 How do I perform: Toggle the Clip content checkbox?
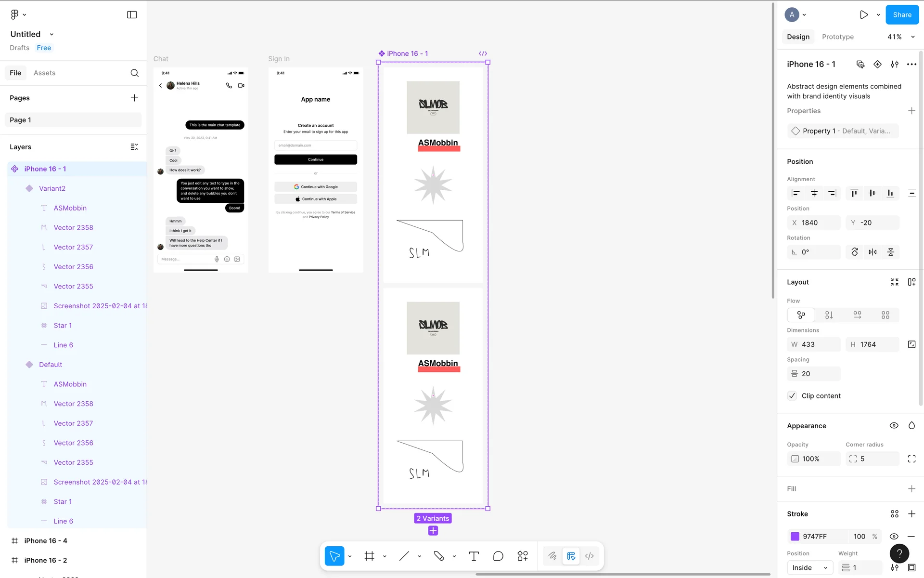tap(792, 396)
